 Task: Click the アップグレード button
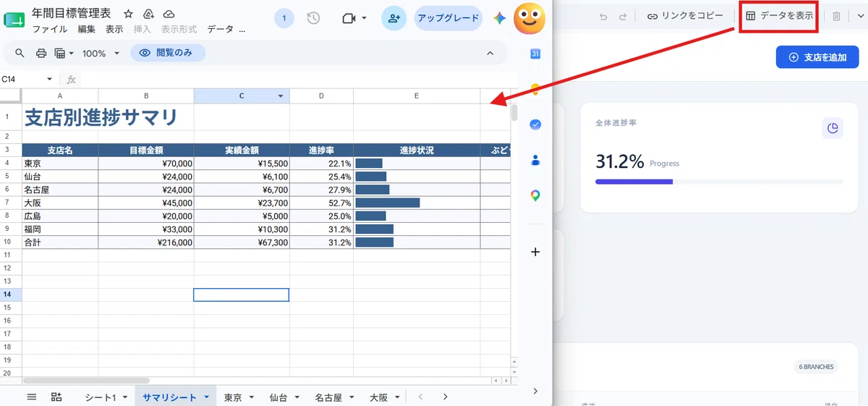pyautogui.click(x=448, y=18)
